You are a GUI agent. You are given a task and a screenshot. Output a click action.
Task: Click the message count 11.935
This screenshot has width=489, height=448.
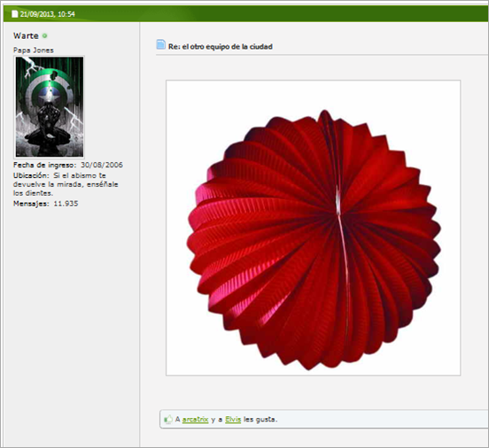(66, 204)
